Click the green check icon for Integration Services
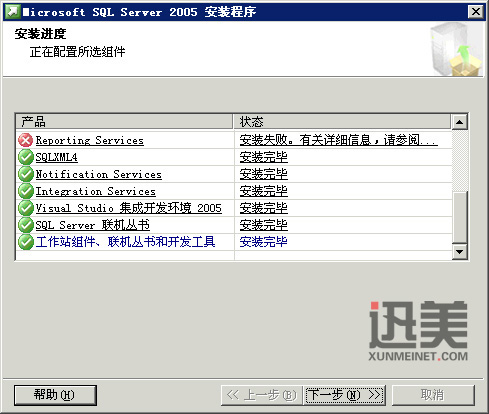Image resolution: width=489 pixels, height=414 pixels. pos(25,191)
